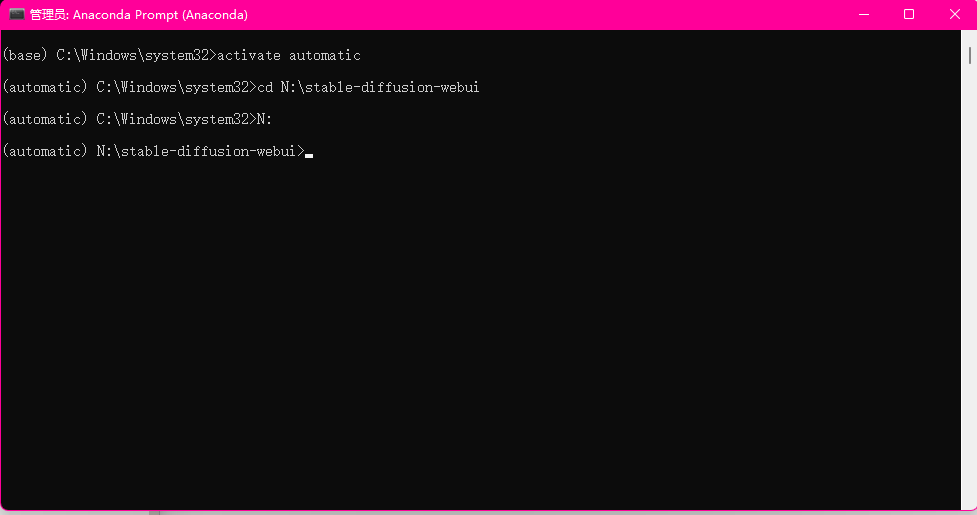977x515 pixels.
Task: Click the vertical scrollbar thumb
Action: [970, 55]
